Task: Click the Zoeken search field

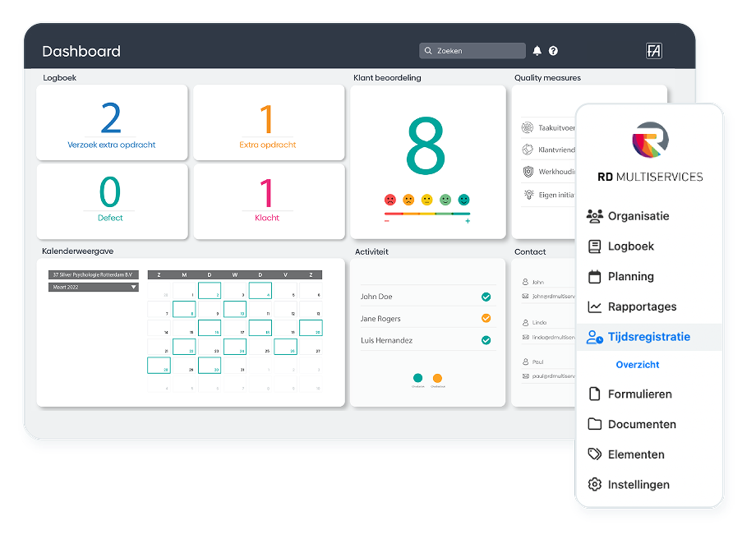Action: [x=472, y=51]
